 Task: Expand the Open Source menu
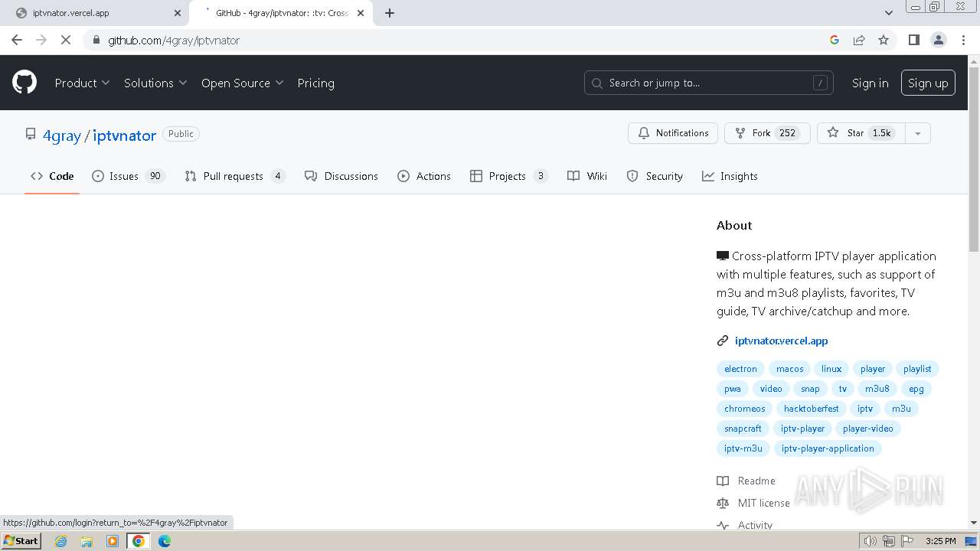click(242, 83)
